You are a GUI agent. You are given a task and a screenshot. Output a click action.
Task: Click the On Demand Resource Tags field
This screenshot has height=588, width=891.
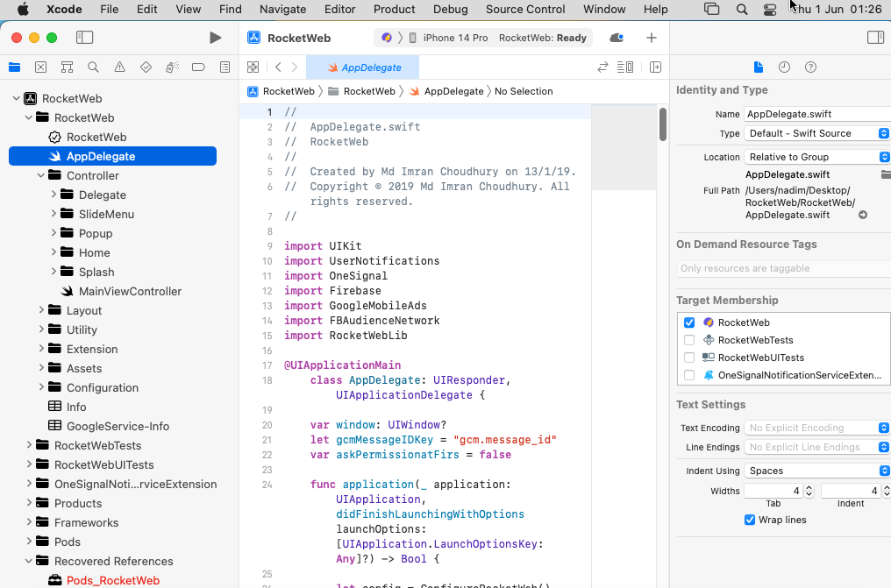pos(784,268)
